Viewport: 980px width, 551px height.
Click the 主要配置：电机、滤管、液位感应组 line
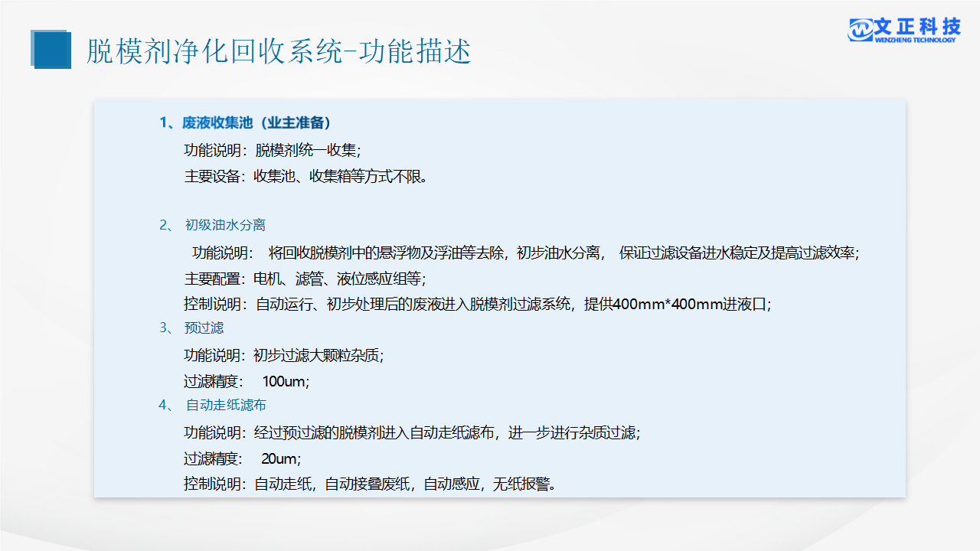305,279
